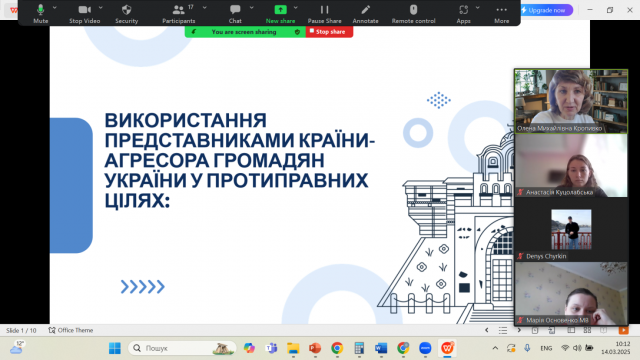
Task: Open audio options arrow beside Mute
Action: (x=55, y=8)
